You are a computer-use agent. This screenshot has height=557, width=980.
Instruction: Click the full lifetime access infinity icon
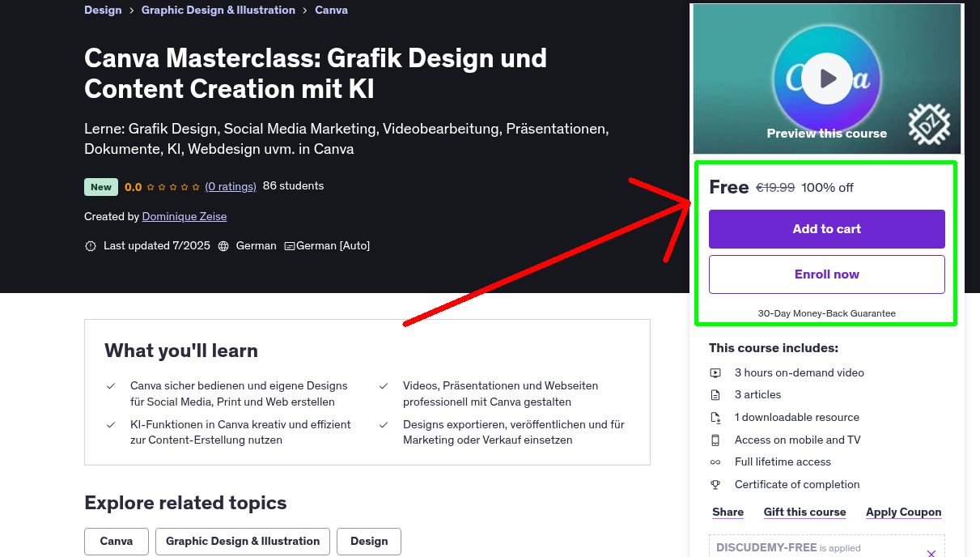coord(715,461)
